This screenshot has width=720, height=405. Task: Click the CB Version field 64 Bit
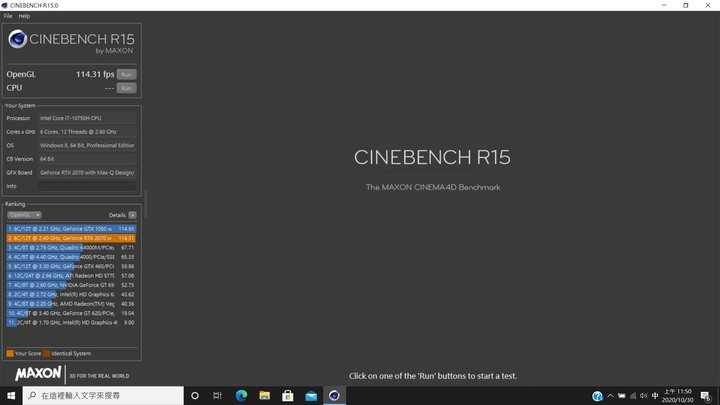click(87, 159)
